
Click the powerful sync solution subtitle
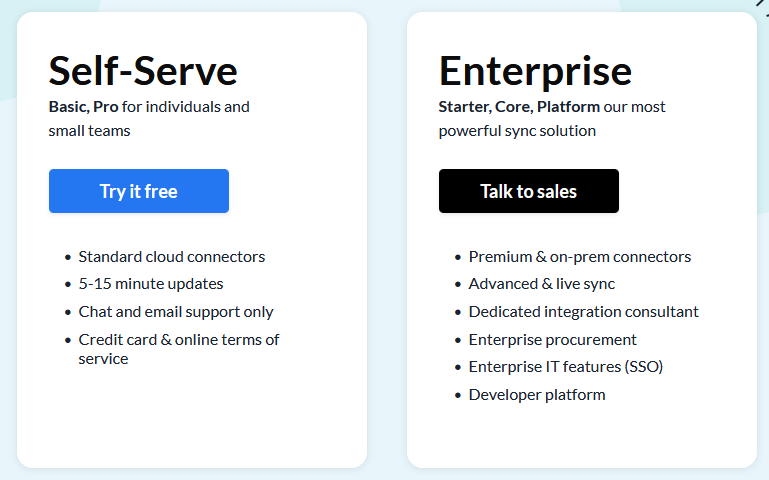click(x=517, y=131)
